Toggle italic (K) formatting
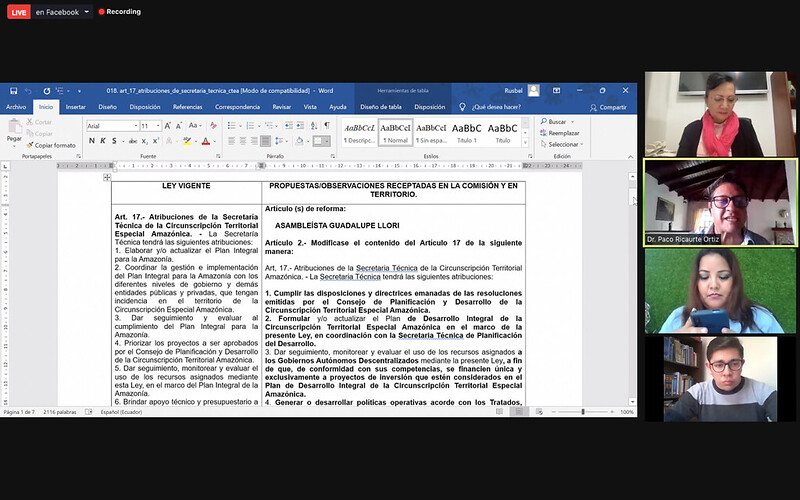Image resolution: width=800 pixels, height=500 pixels. coord(103,141)
